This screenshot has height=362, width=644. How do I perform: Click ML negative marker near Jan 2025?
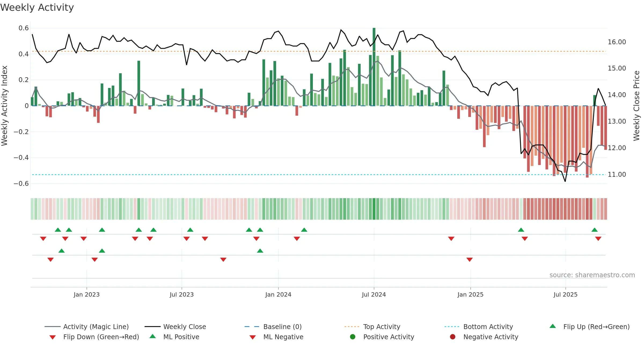point(470,260)
